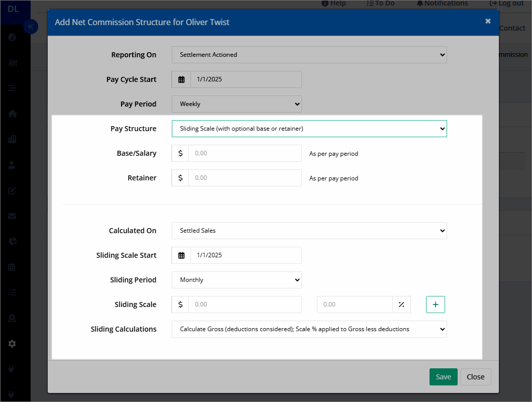Click the 'Calculated On' label
Viewport: 532px width, 402px height.
coord(133,231)
